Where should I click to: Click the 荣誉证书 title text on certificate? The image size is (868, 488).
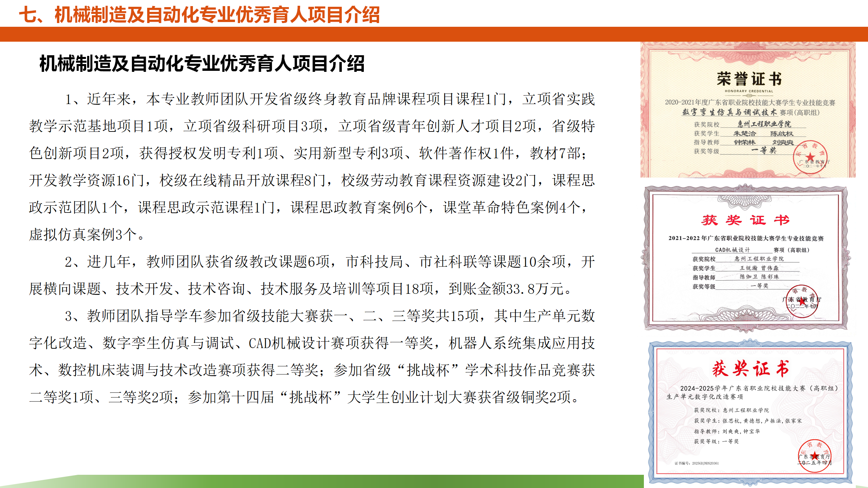749,79
